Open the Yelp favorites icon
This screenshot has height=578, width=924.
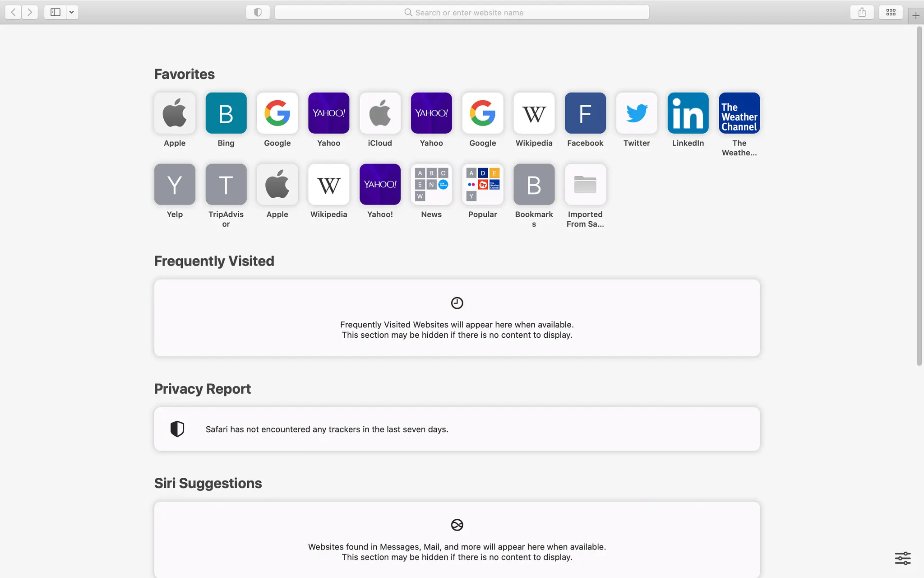click(174, 184)
